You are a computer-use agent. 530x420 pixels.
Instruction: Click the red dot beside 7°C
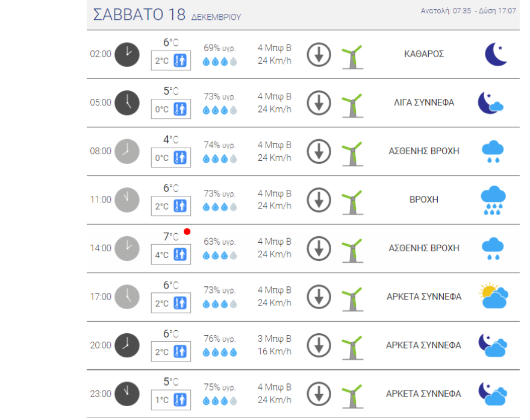[187, 232]
